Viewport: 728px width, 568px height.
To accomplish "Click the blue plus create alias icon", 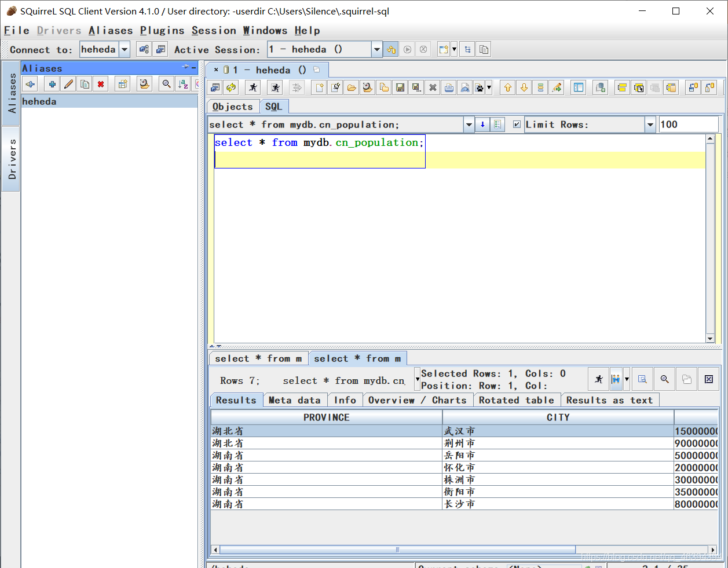I will pos(52,84).
